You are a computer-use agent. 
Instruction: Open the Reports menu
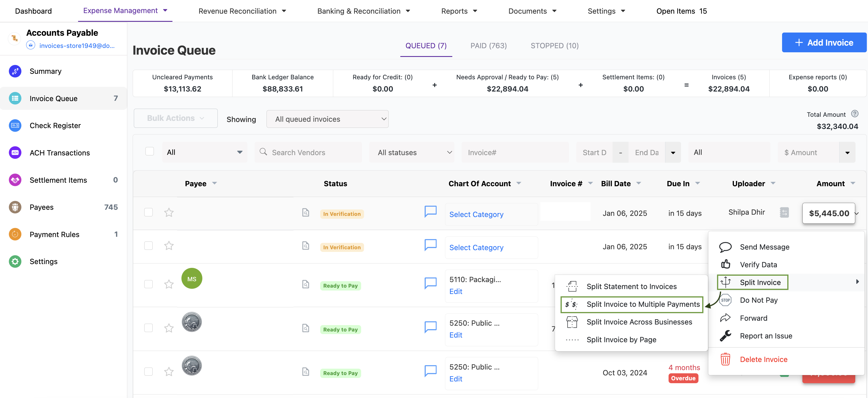tap(459, 11)
